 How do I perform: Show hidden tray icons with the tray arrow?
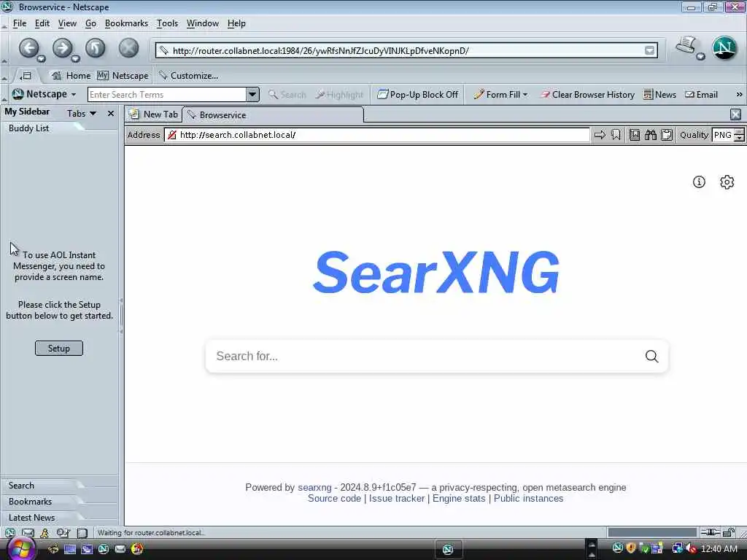pos(591,548)
